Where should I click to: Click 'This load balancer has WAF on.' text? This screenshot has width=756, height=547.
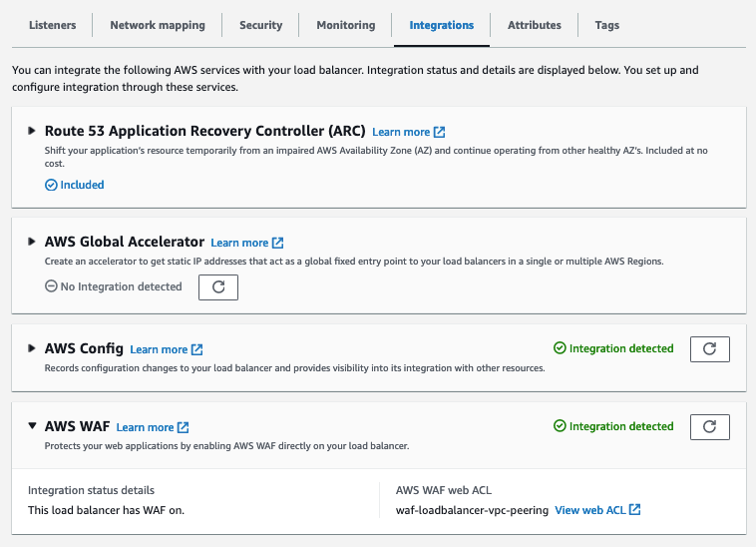point(106,510)
